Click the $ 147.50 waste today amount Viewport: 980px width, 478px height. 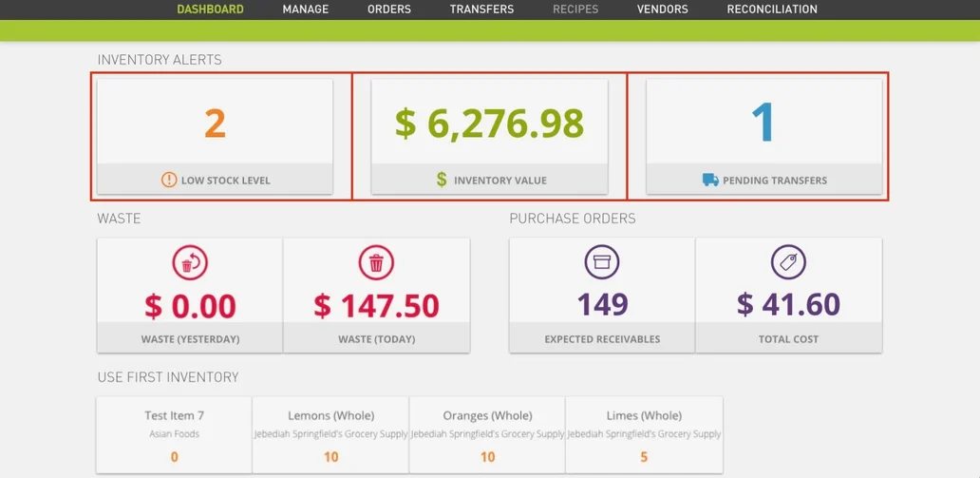pos(376,306)
